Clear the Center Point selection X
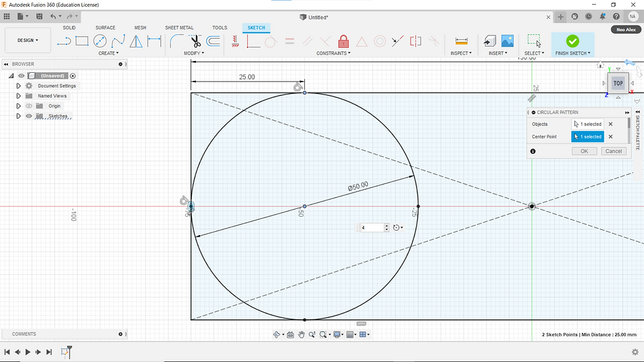The height and width of the screenshot is (362, 644). coord(610,137)
